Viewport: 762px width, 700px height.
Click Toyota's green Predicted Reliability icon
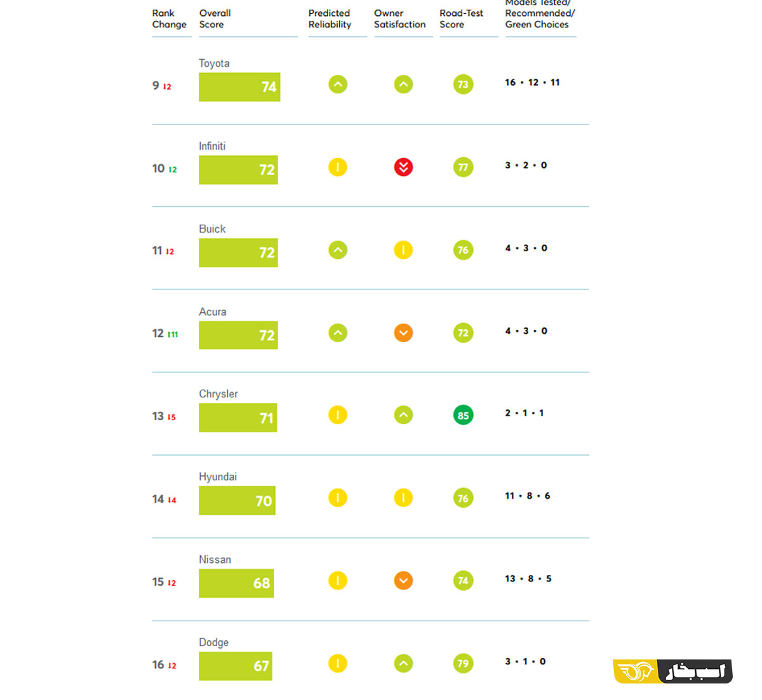coord(338,84)
